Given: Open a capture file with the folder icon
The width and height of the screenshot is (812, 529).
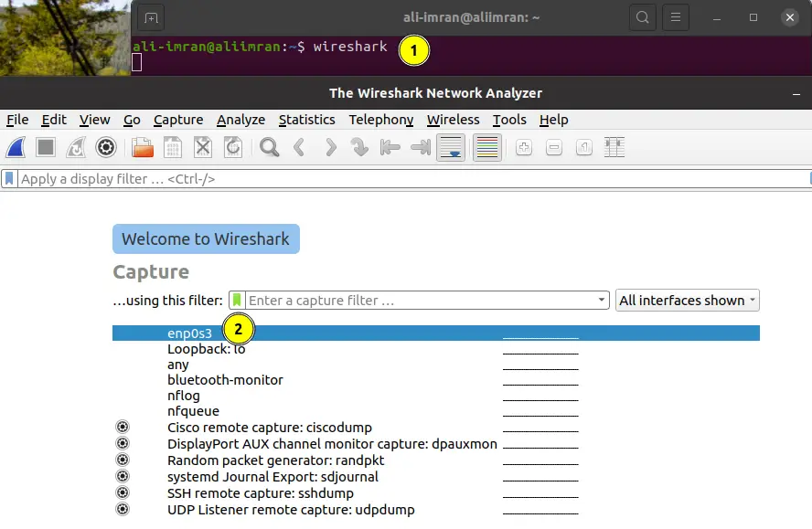Looking at the screenshot, I should pyautogui.click(x=143, y=147).
